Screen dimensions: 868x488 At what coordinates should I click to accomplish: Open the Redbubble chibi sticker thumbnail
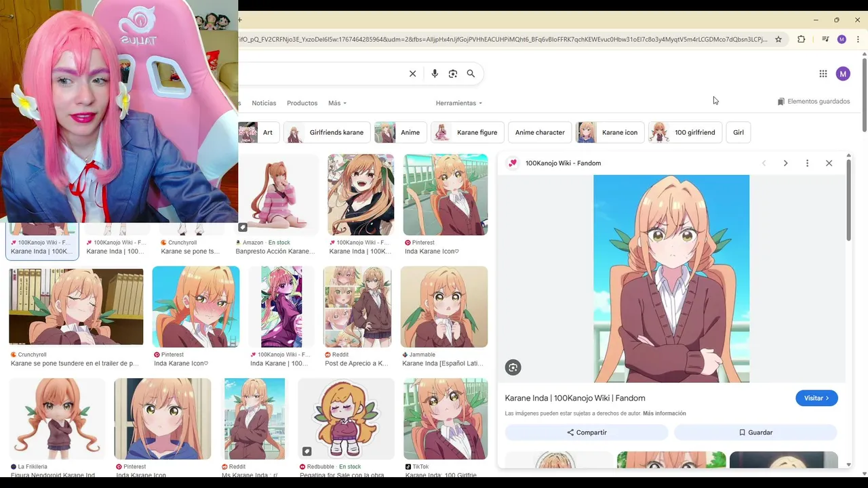click(346, 419)
